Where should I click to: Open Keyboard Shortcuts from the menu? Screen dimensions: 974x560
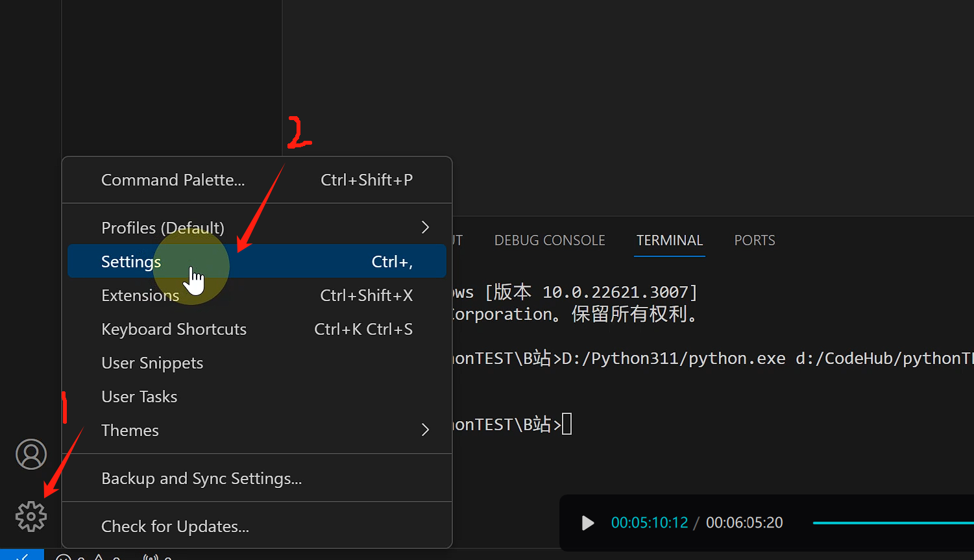click(x=257, y=329)
